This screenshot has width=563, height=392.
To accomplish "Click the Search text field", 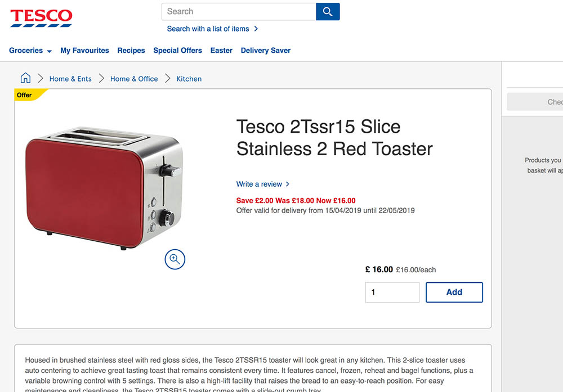I will click(239, 12).
